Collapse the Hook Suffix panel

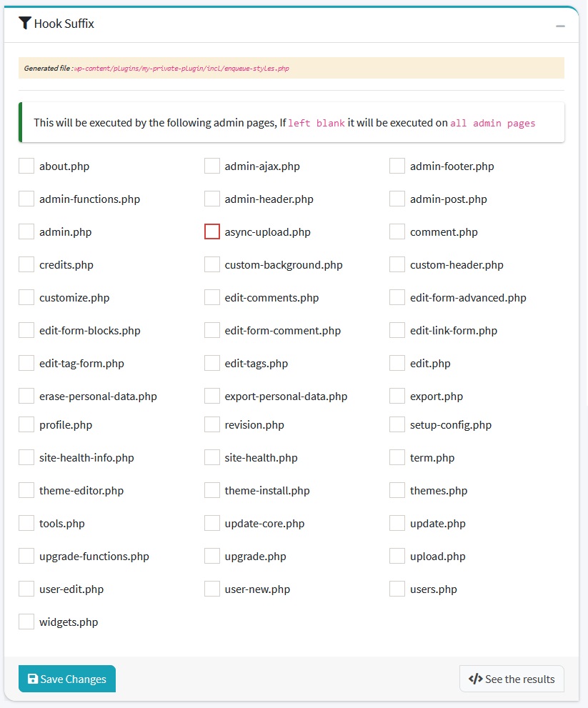click(561, 26)
